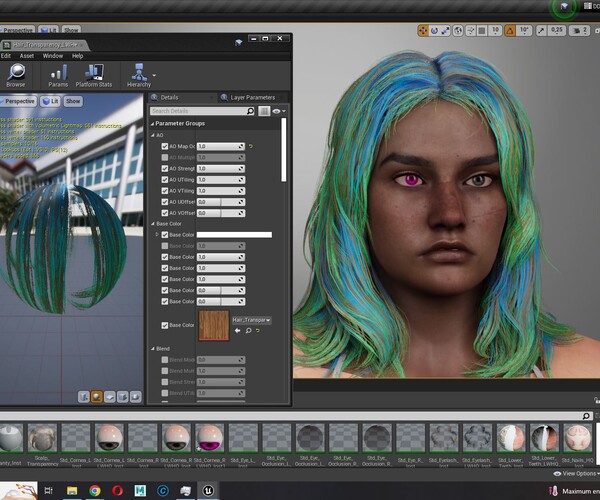Select the scale gizmo in main viewport
600x500 pixels.
click(445, 30)
